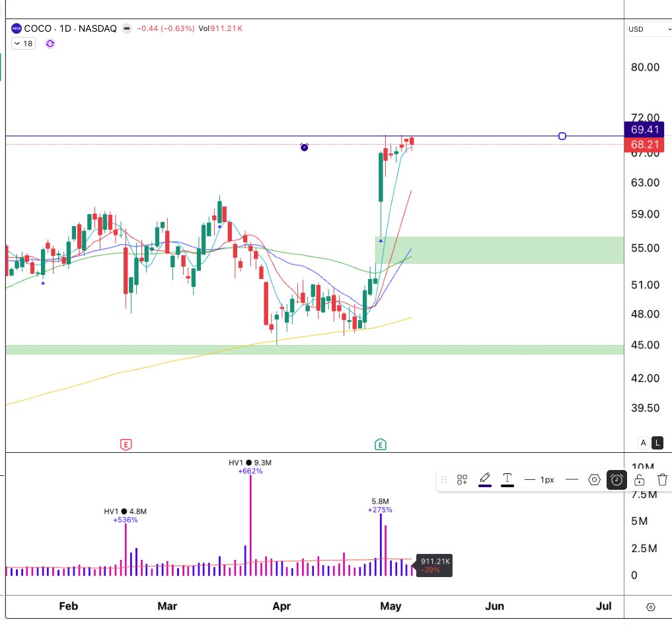The height and width of the screenshot is (626, 672).
Task: Click the Apr label on time axis
Action: pyautogui.click(x=281, y=606)
